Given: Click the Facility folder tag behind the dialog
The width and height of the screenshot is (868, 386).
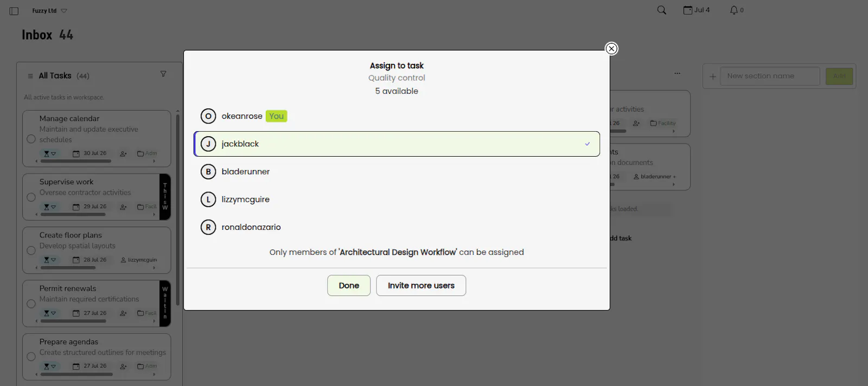Looking at the screenshot, I should coord(663,123).
